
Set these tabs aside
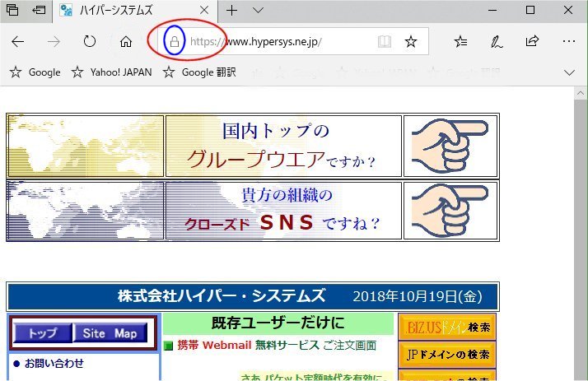(x=39, y=10)
